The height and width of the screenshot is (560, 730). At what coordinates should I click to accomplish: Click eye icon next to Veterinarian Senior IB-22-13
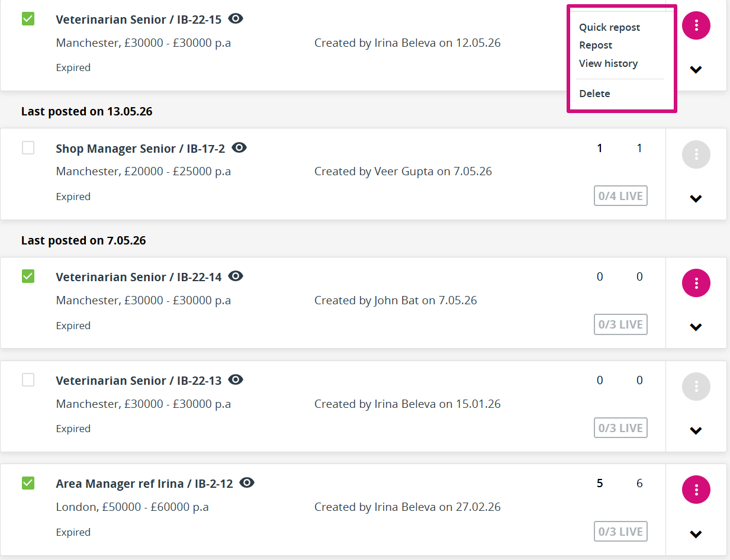point(236,379)
